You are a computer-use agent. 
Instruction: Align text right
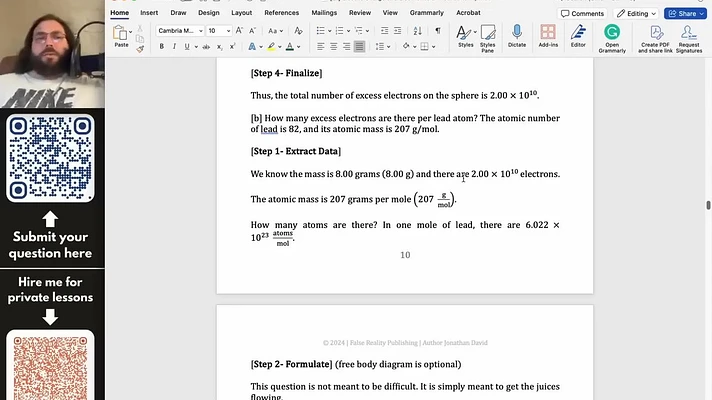coord(346,47)
